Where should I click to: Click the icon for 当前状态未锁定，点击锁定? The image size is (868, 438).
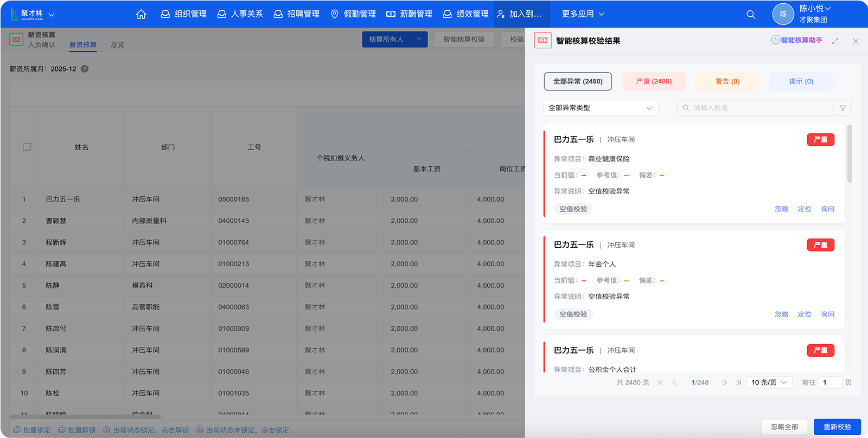tap(200, 429)
